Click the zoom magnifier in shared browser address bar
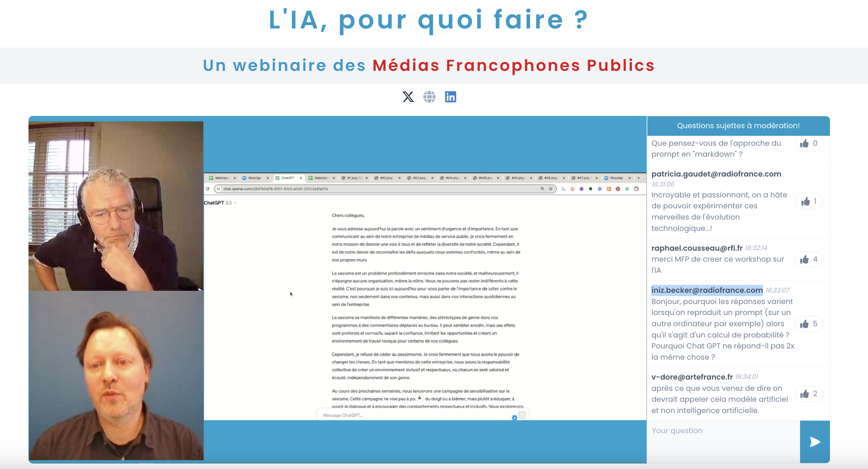The height and width of the screenshot is (469, 868). [543, 189]
